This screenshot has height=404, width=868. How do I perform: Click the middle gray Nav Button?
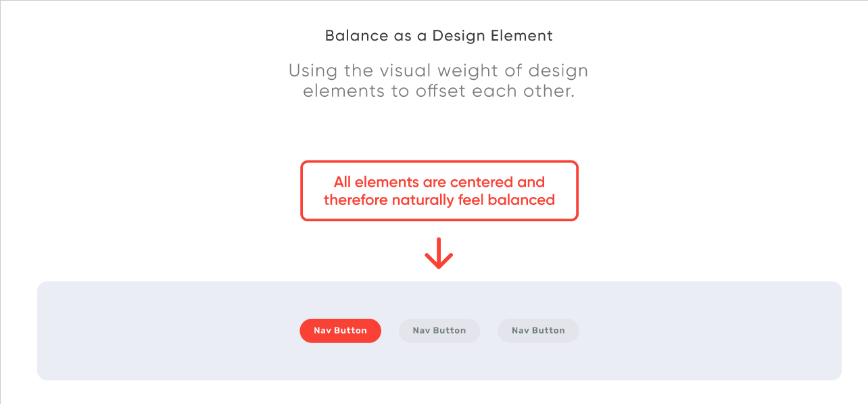coord(439,331)
